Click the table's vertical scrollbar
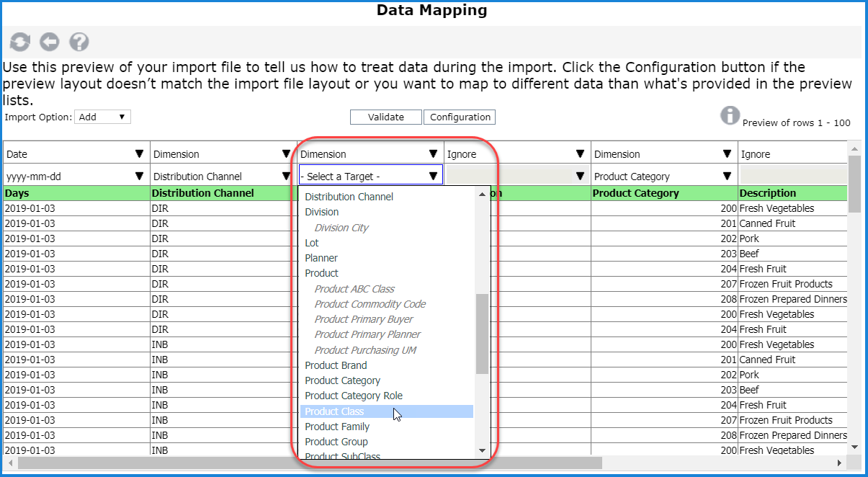The width and height of the screenshot is (868, 477). click(x=854, y=184)
